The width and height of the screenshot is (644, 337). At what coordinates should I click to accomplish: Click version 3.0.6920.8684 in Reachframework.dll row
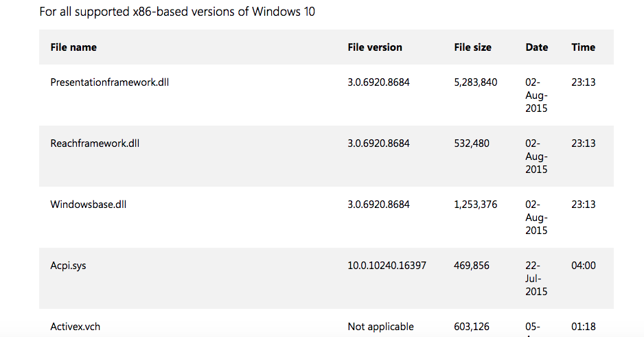378,143
